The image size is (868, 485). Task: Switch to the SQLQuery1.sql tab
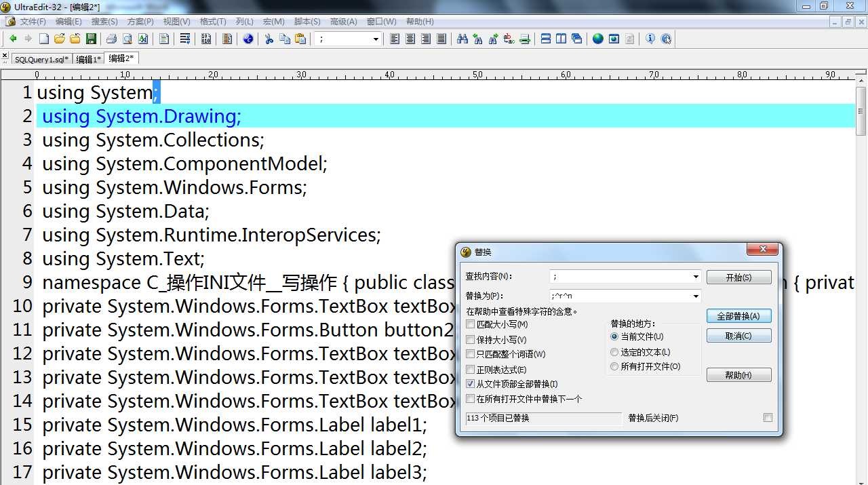41,59
